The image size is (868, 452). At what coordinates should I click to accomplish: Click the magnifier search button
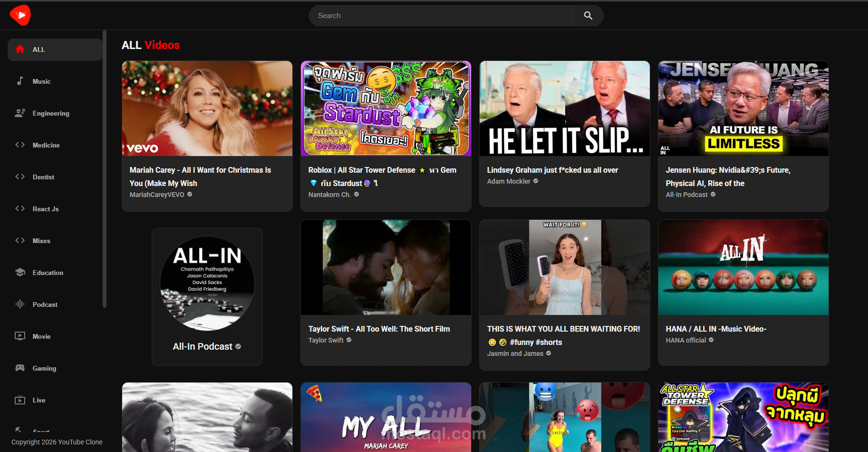(x=588, y=16)
